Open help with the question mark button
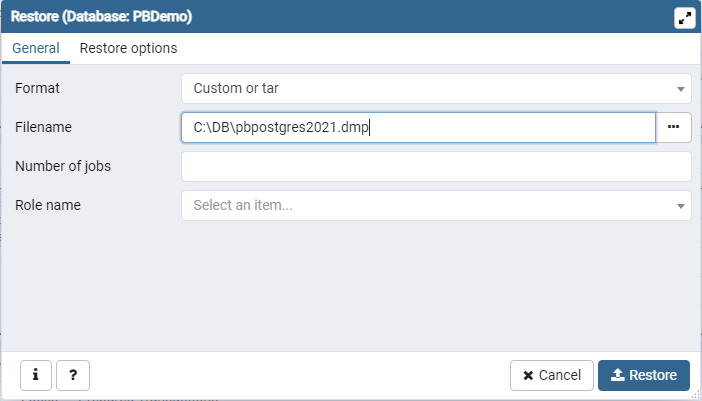This screenshot has width=702, height=401. [73, 375]
